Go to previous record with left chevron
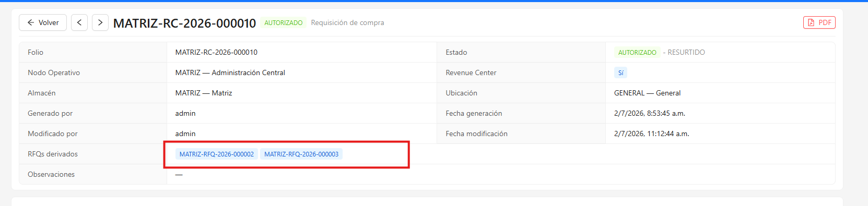 pyautogui.click(x=79, y=22)
